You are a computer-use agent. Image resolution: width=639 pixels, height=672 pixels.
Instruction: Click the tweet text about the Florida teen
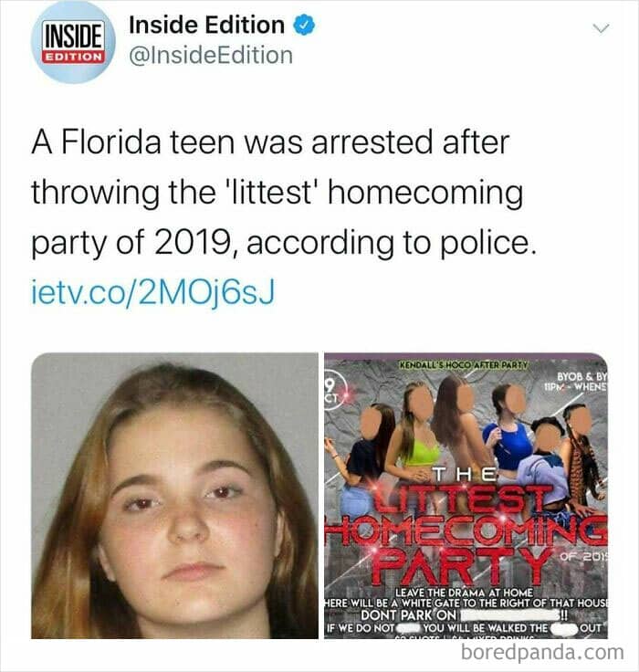pos(284,193)
